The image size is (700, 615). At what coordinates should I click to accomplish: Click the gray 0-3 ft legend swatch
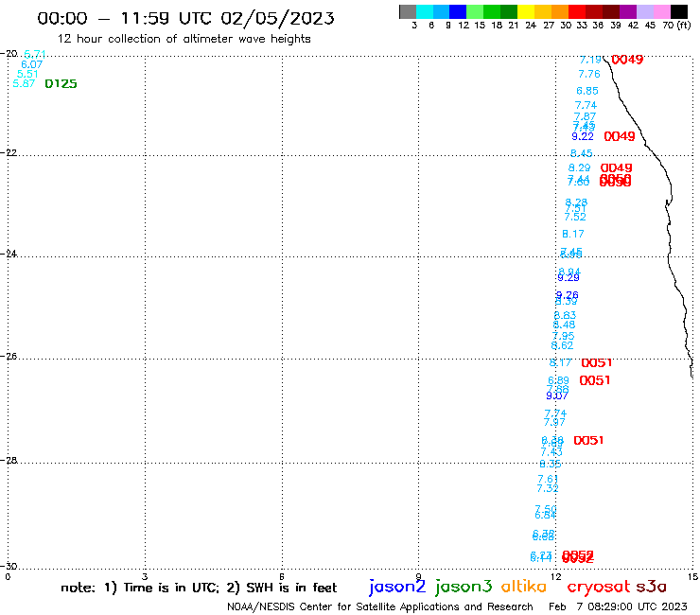click(408, 12)
